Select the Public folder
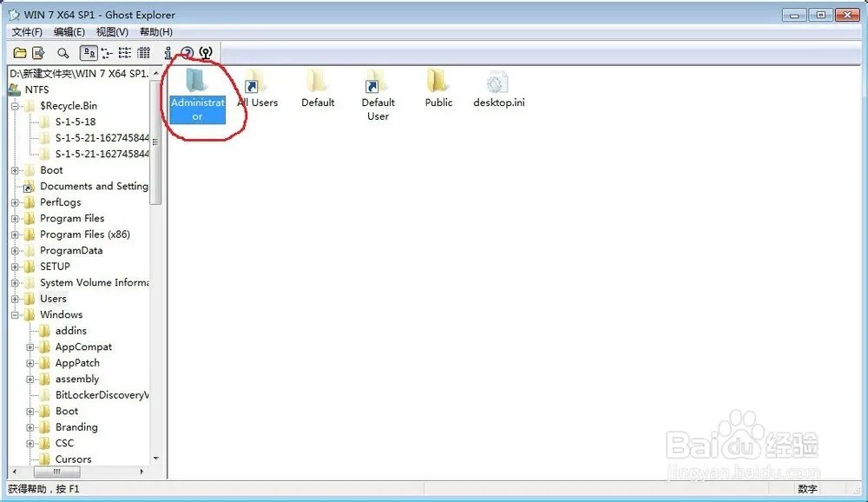Screen dimensions: 868x502 click(438, 85)
